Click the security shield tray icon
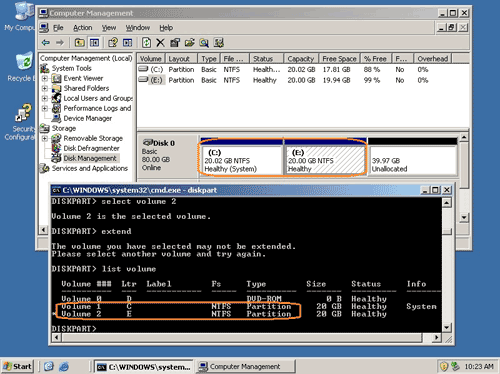The image size is (500, 374). [444, 367]
